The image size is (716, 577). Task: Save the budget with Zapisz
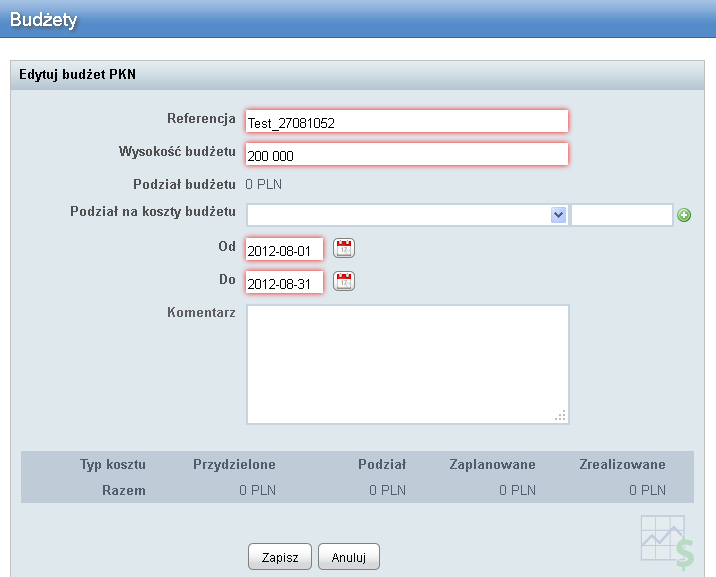pos(280,557)
